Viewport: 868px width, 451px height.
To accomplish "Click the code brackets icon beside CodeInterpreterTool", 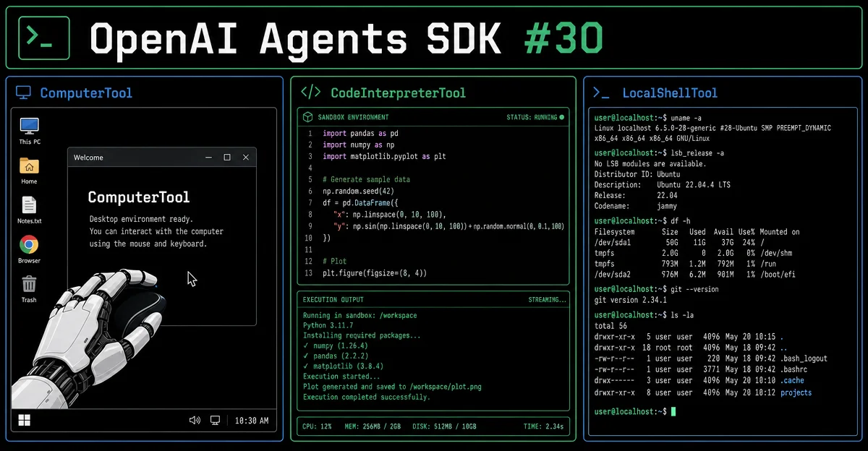I will point(310,93).
